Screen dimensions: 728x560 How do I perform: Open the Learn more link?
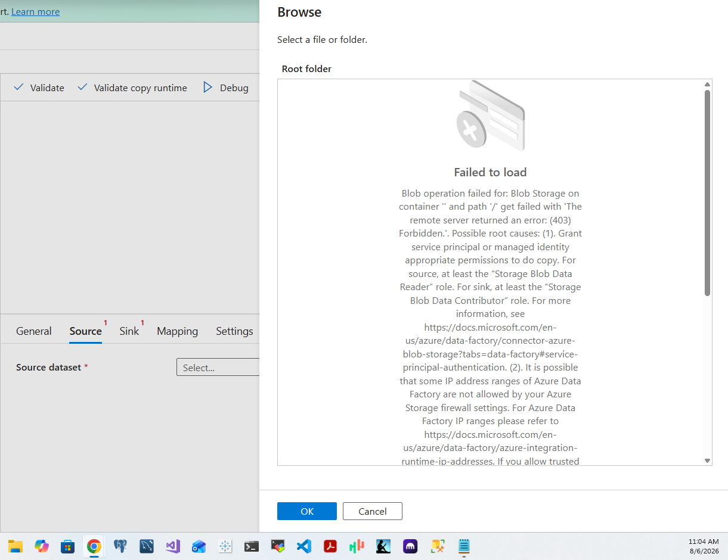[x=36, y=11]
